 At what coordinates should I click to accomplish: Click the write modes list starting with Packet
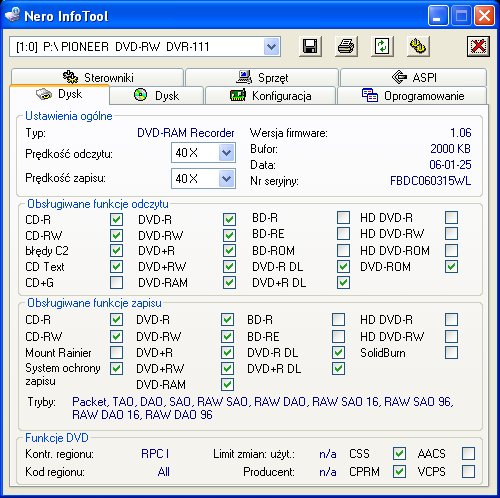[x=263, y=408]
